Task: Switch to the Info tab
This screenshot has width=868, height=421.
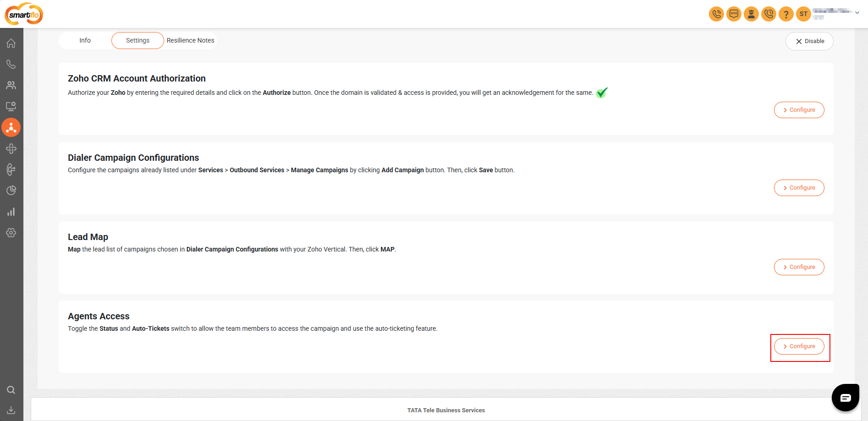Action: coord(85,40)
